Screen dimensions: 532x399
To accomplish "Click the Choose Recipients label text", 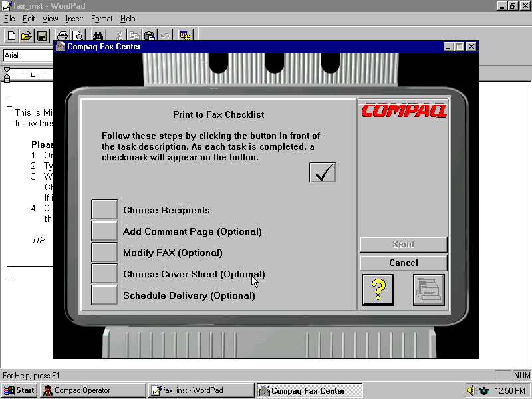I will click(166, 210).
